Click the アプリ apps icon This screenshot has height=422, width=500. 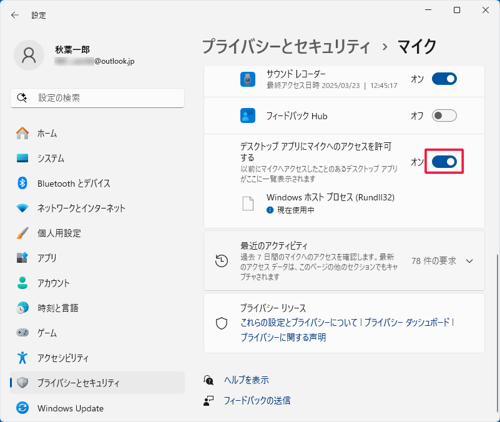22,258
